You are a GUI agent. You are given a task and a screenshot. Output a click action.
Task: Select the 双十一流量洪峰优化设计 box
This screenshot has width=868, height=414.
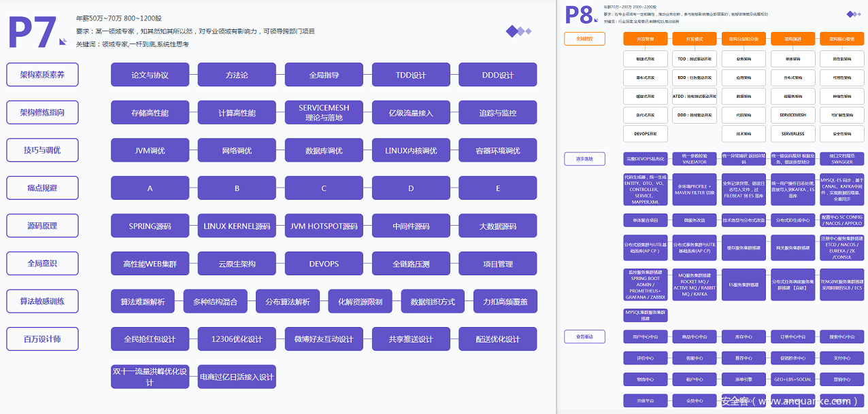(x=150, y=377)
